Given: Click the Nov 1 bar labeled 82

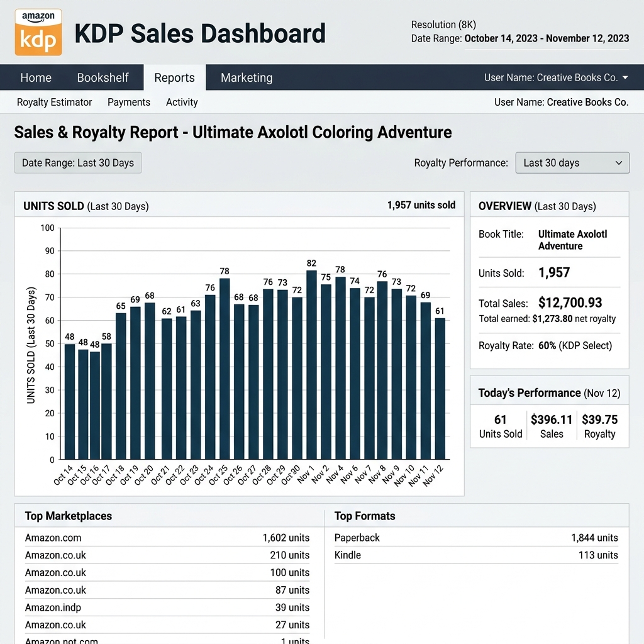Looking at the screenshot, I should pyautogui.click(x=312, y=365).
